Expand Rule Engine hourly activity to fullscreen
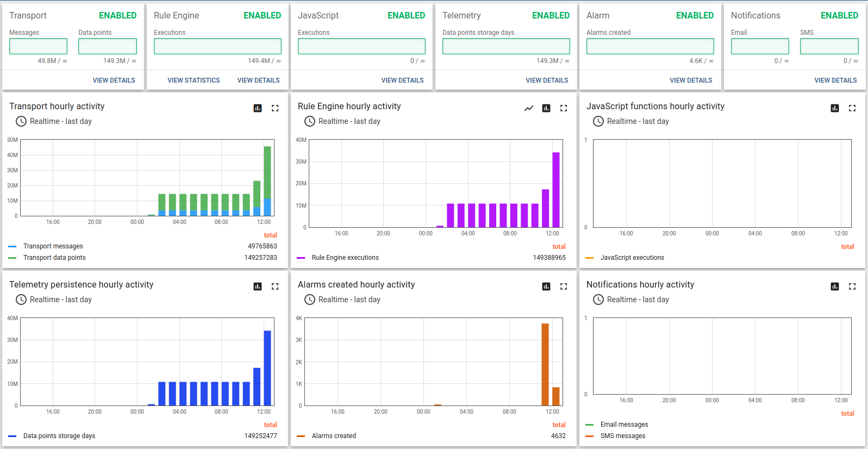Viewport: 868px width, 449px height. [x=564, y=108]
